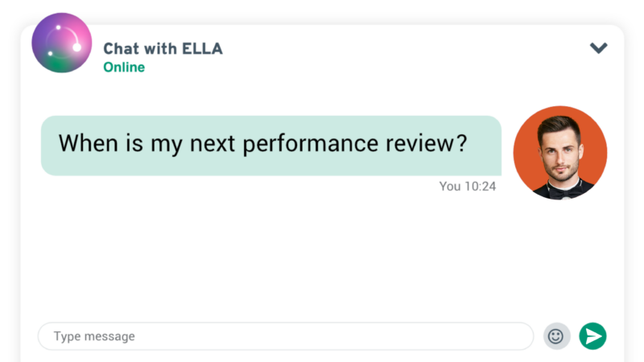Send the message with the green arrow button
The width and height of the screenshot is (644, 362).
coord(592,336)
